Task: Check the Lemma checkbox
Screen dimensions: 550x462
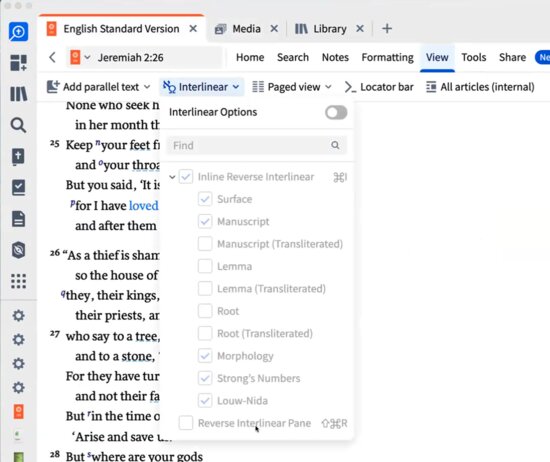Action: (205, 266)
